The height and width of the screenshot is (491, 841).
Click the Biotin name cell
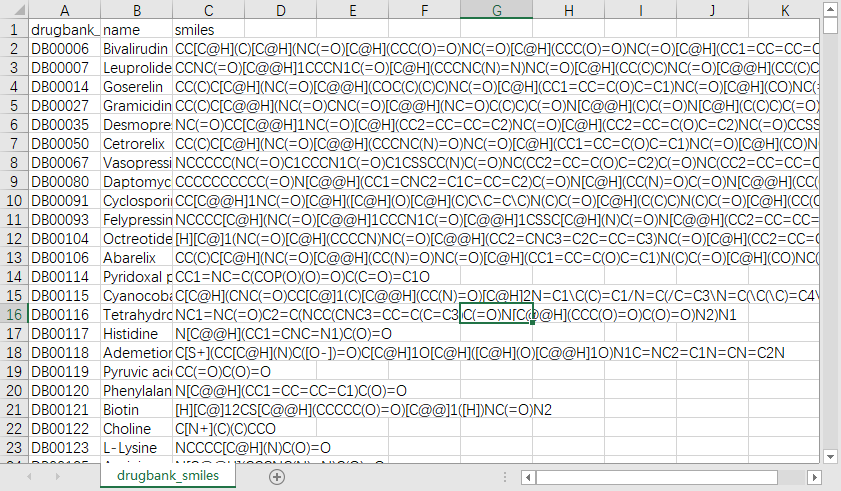tap(137, 410)
